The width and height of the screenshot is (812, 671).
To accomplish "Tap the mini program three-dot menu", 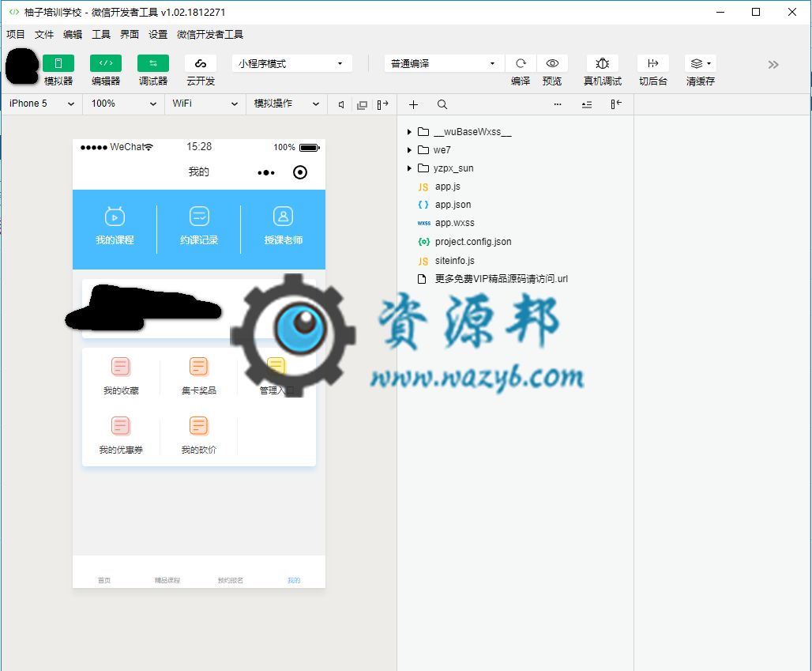I will [x=266, y=172].
